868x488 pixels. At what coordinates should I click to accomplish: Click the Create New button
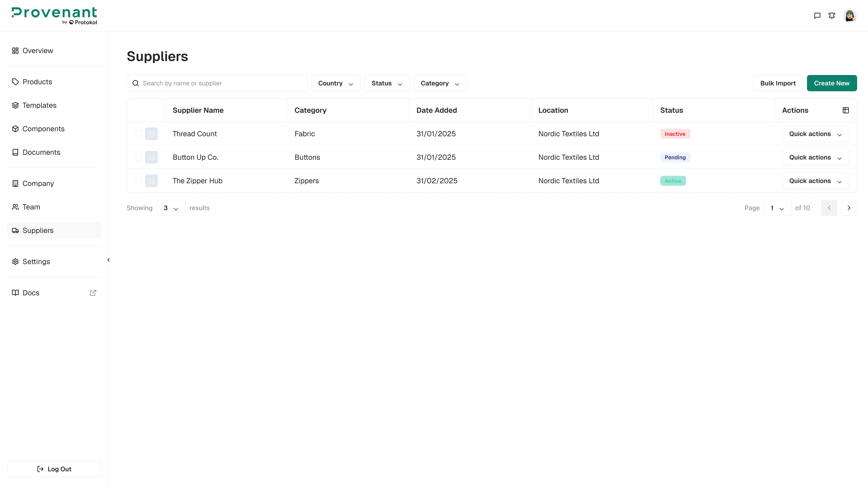coord(832,83)
